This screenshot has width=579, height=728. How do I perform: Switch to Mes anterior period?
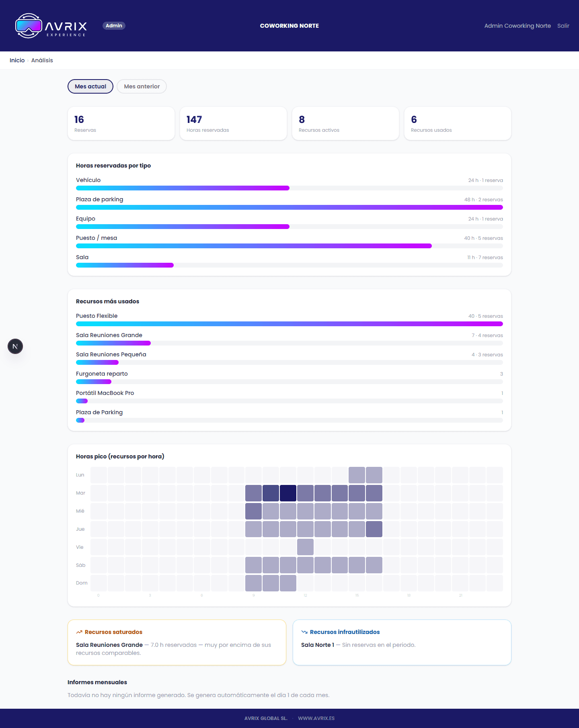click(x=142, y=86)
